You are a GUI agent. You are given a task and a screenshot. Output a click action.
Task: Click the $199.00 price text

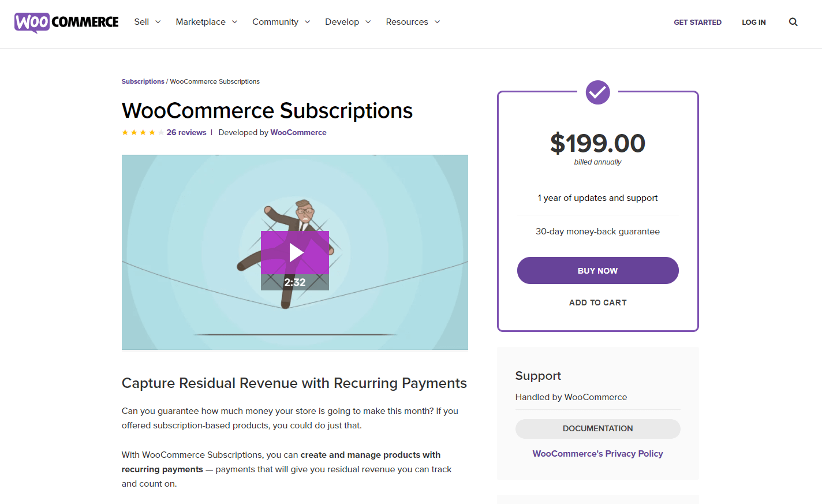click(x=597, y=143)
